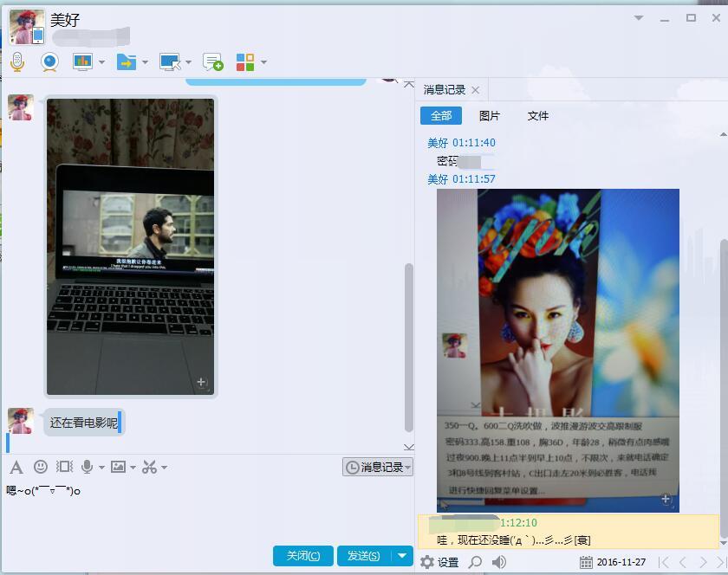The width and height of the screenshot is (728, 575).
Task: Expand the send file dropdown arrow
Action: (x=145, y=62)
